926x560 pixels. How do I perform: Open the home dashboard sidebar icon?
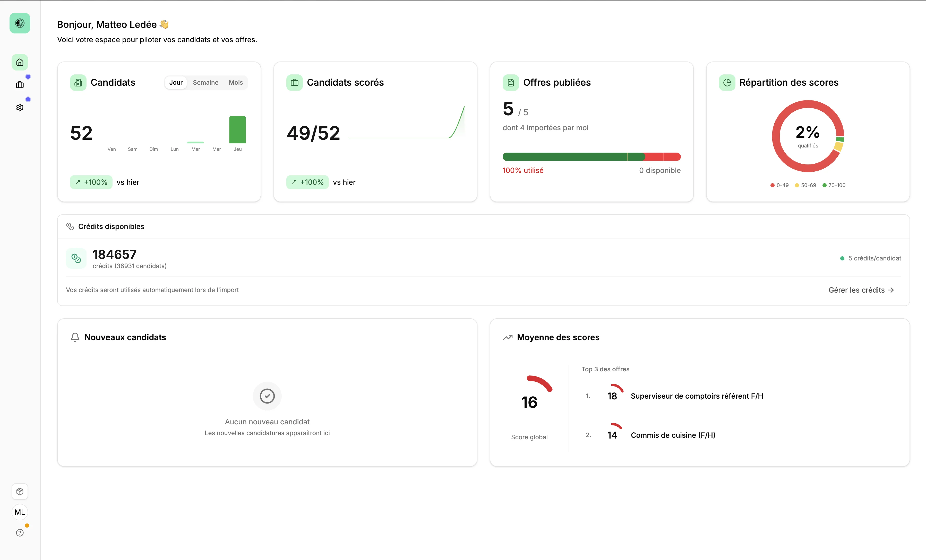coord(20,62)
